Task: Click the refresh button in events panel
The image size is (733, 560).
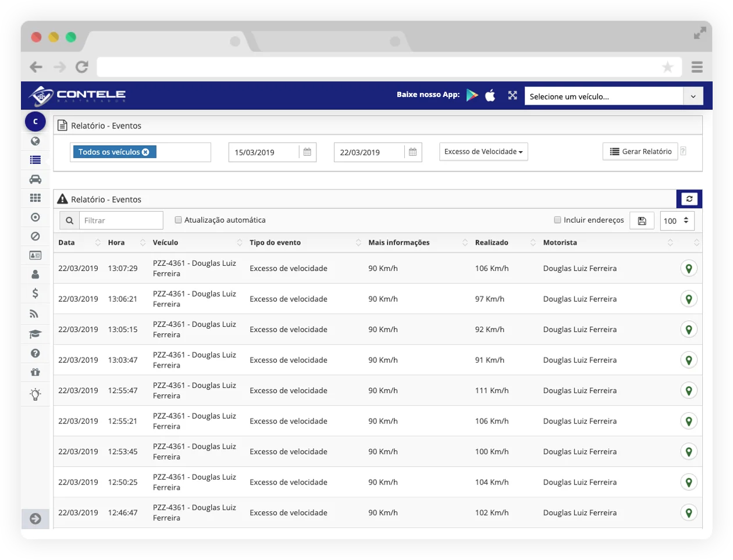Action: coord(689,199)
